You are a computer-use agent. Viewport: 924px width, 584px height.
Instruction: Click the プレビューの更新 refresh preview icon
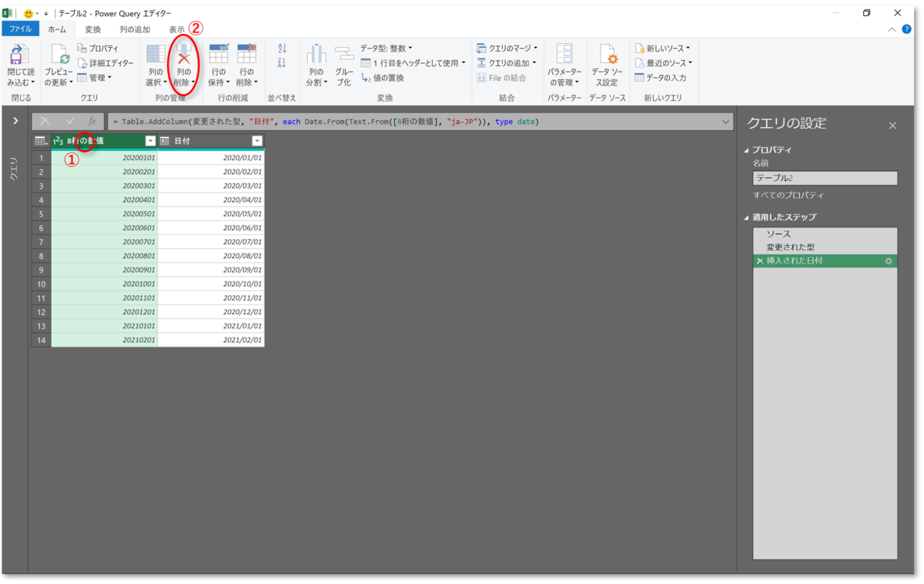click(59, 54)
